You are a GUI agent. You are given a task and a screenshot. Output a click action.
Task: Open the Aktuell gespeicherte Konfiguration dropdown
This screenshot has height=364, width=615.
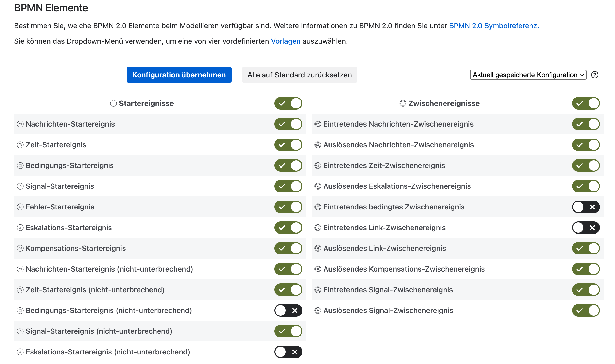pyautogui.click(x=528, y=75)
